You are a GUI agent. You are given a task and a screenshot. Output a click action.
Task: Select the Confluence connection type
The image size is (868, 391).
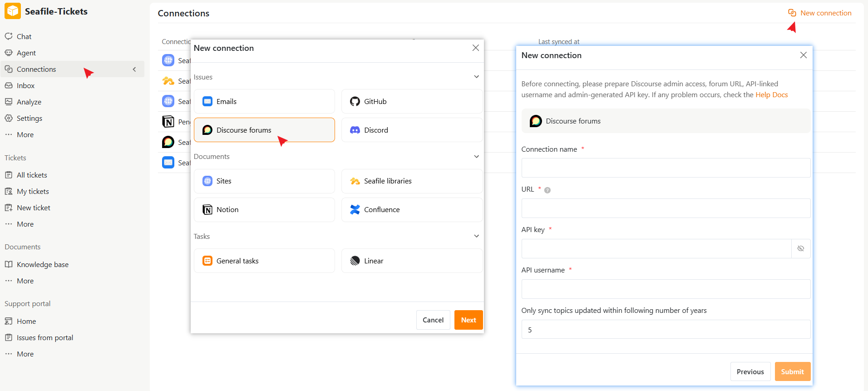[412, 209]
